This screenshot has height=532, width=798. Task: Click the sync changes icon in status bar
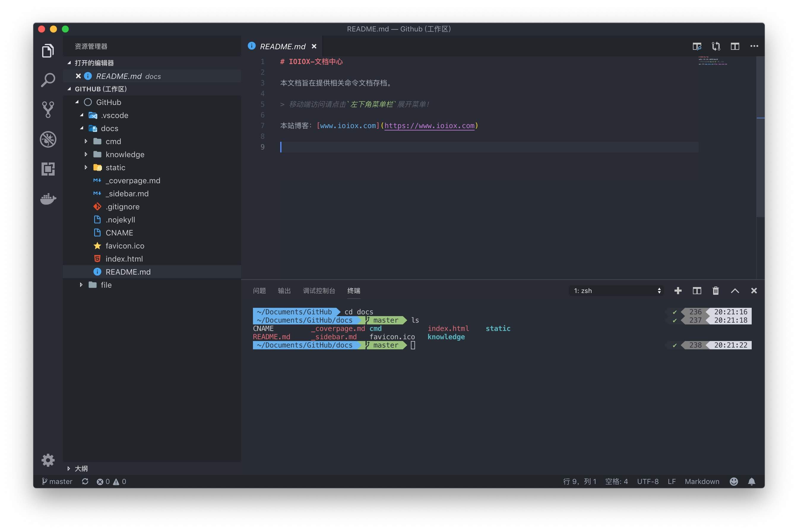point(85,482)
